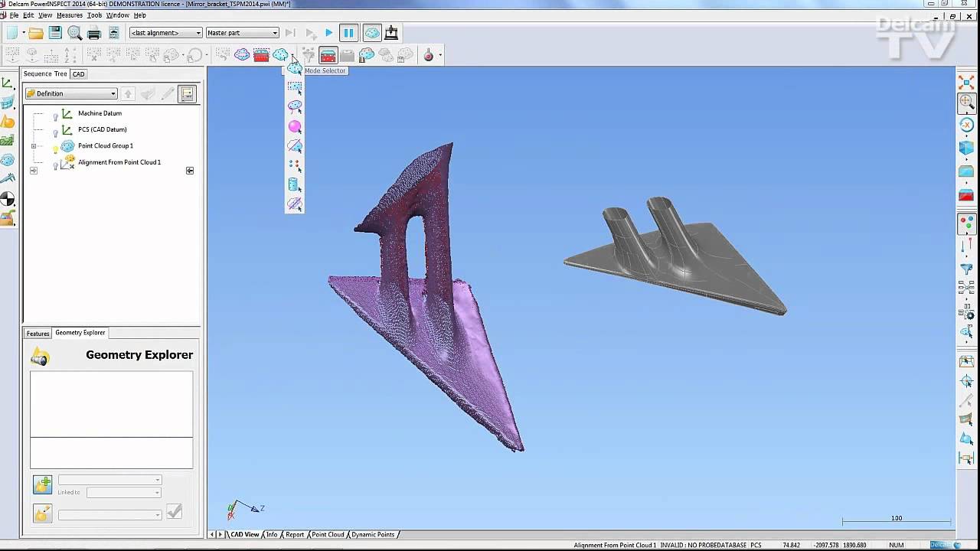The image size is (980, 551).
Task: Click the print preview magnifier icon
Action: [x=74, y=33]
